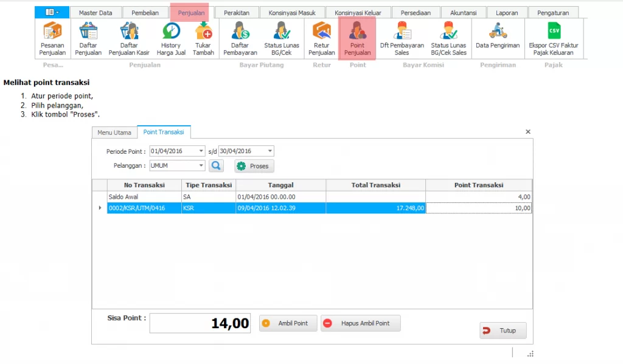Click the Point Penjualan icon
The image size is (623, 364).
(x=357, y=38)
